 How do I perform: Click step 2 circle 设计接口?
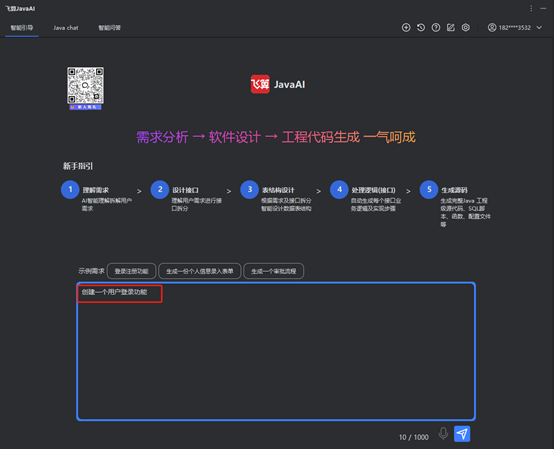pos(160,190)
